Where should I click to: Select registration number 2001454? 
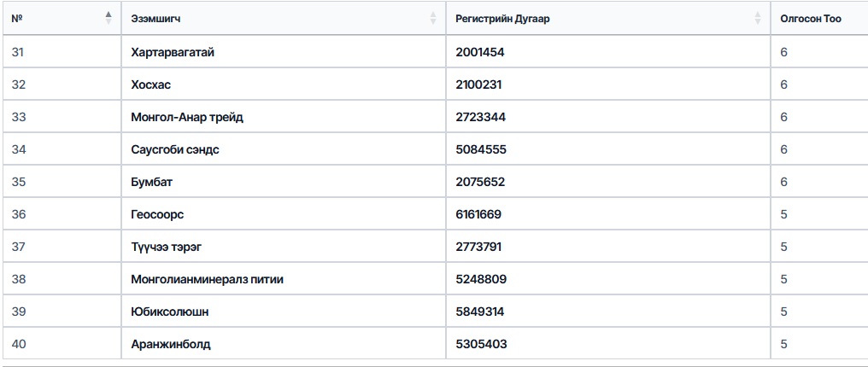pyautogui.click(x=480, y=53)
